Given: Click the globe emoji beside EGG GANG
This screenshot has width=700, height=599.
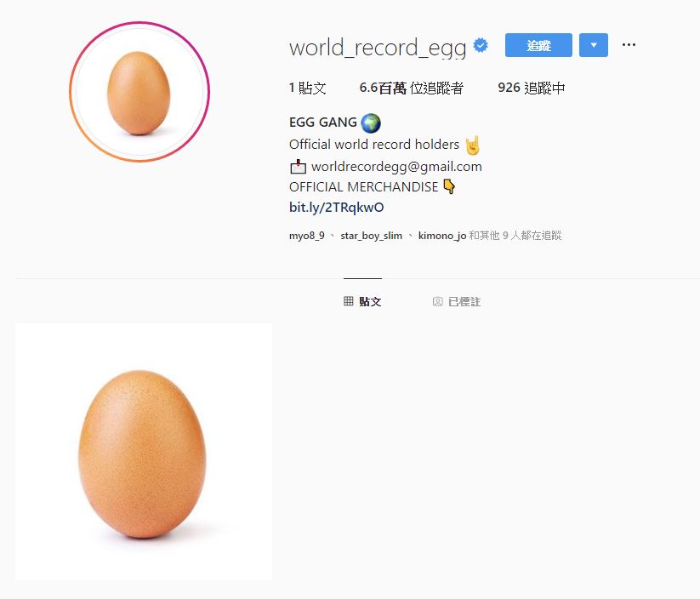Looking at the screenshot, I should [371, 123].
